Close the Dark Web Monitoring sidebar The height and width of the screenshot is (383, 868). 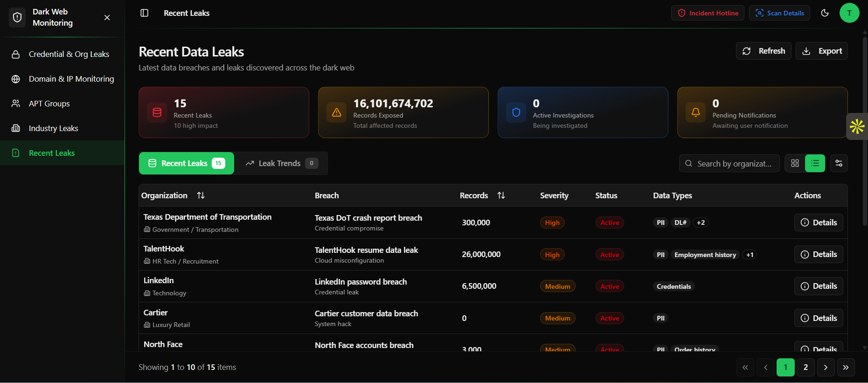click(x=107, y=17)
